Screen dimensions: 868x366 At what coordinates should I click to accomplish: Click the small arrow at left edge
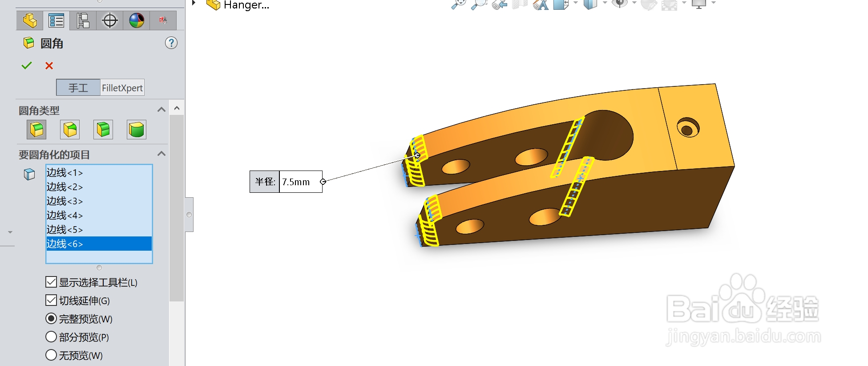(x=10, y=232)
